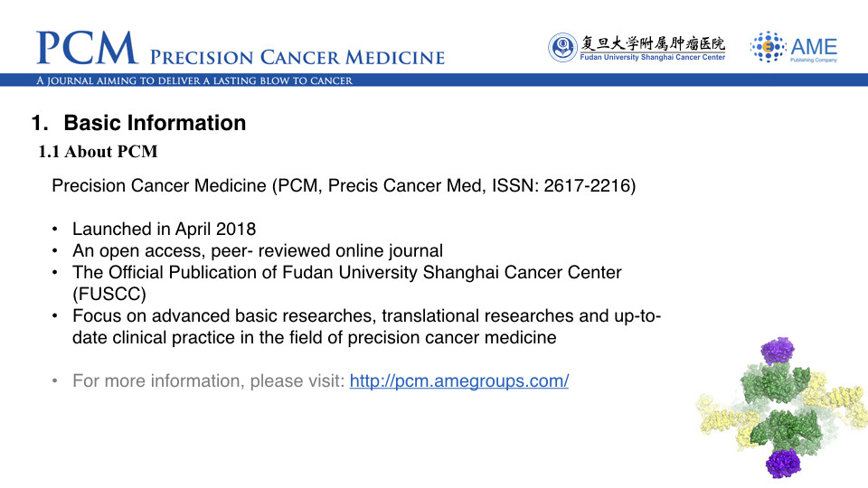
Task: Click the AME dotted circle logo
Action: pyautogui.click(x=768, y=47)
